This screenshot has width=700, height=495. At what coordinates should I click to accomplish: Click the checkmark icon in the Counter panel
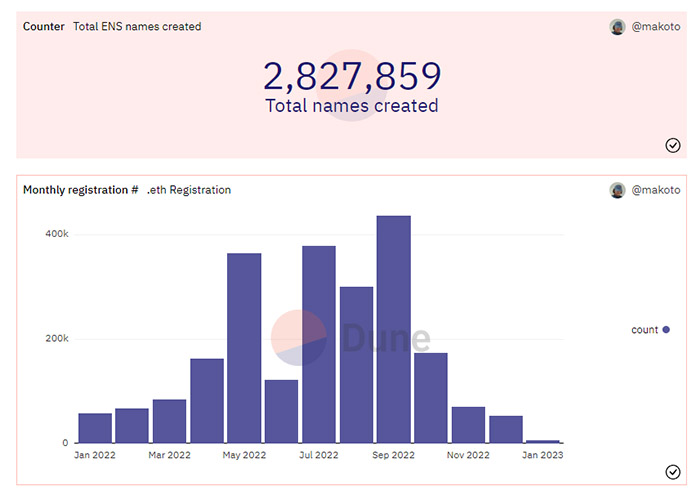click(673, 146)
